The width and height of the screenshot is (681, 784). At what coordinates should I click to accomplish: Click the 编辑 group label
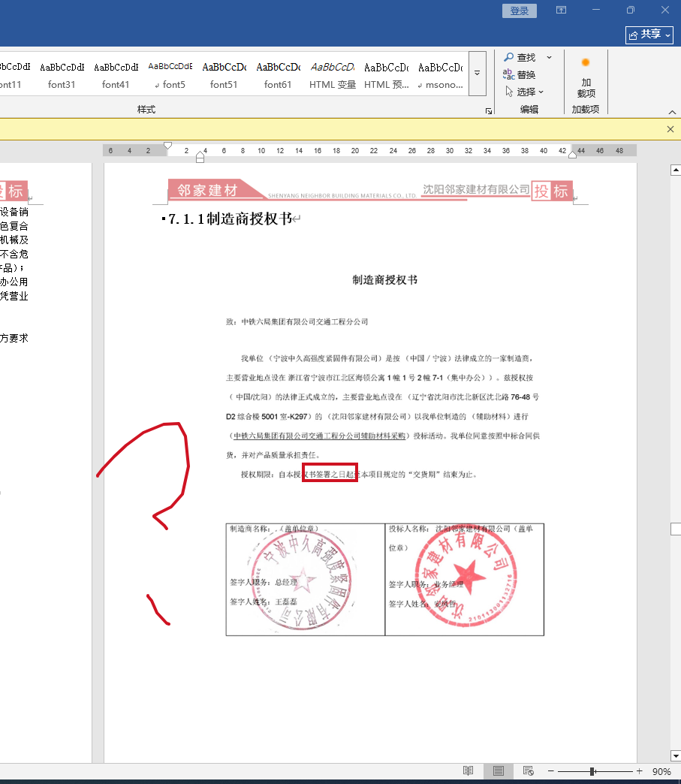(x=529, y=110)
